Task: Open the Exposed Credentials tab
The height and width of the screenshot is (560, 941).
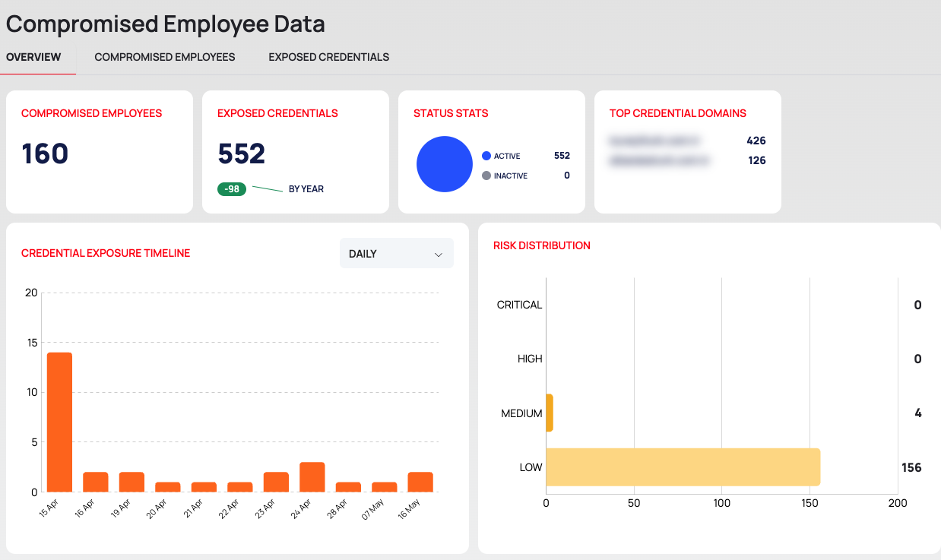Action: point(329,57)
